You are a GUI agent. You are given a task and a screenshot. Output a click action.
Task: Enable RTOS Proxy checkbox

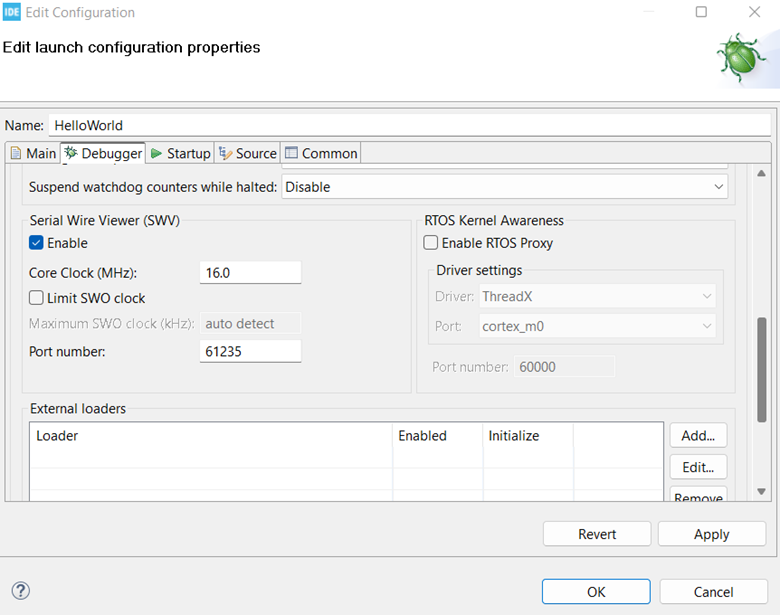click(431, 243)
